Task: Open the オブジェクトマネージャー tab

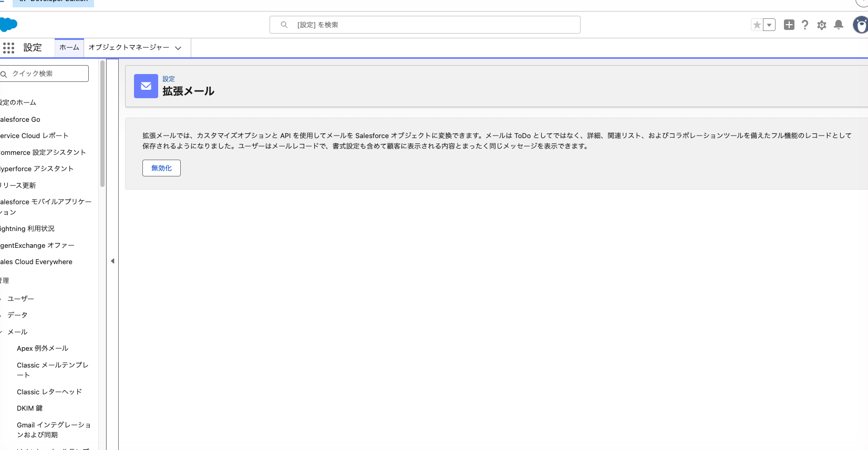Action: coord(129,47)
